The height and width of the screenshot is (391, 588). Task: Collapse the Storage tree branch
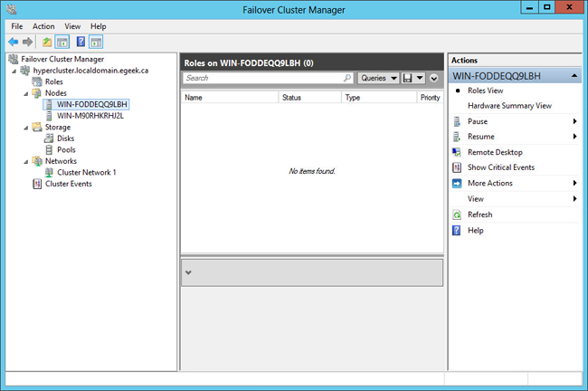(x=26, y=128)
